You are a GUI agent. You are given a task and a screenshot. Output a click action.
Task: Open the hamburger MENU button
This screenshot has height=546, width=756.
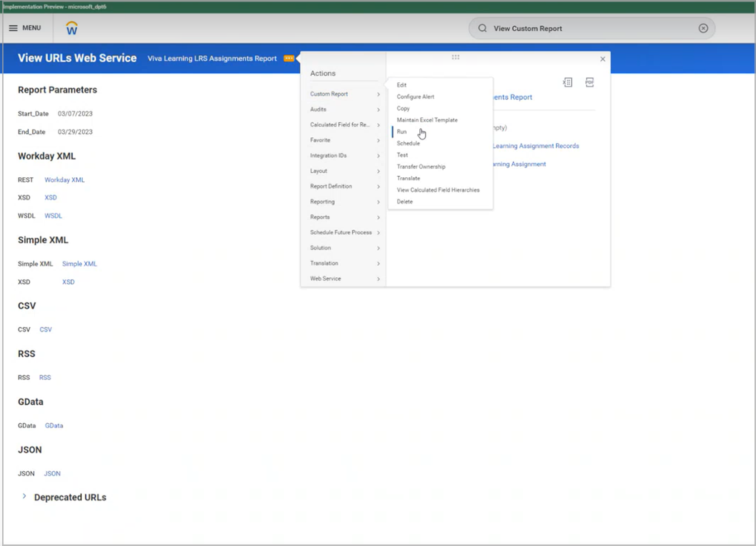(25, 28)
